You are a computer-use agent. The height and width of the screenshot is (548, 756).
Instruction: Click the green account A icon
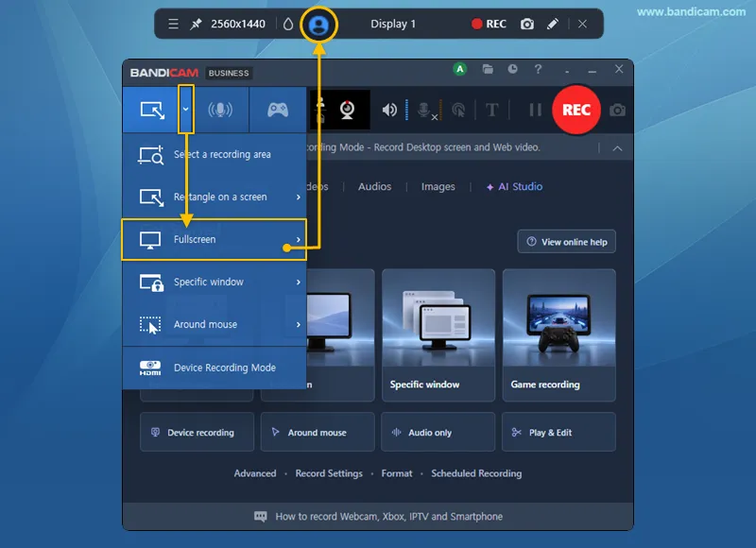(x=460, y=69)
